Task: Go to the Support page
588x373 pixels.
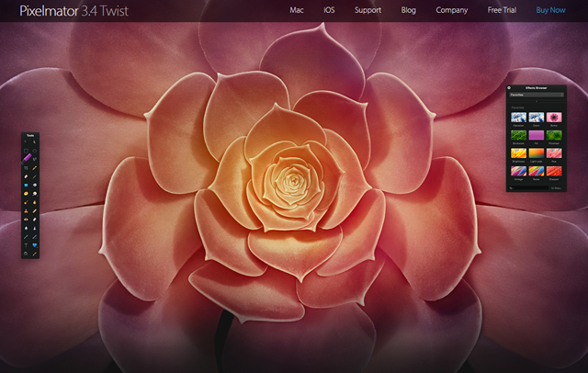Action: coord(367,10)
